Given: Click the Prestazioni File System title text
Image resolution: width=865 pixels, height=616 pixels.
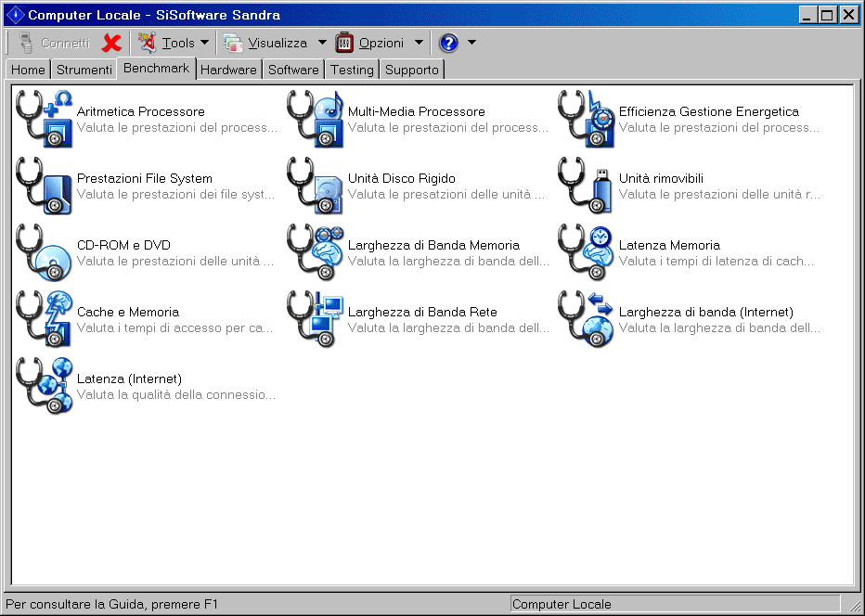Looking at the screenshot, I should point(145,178).
